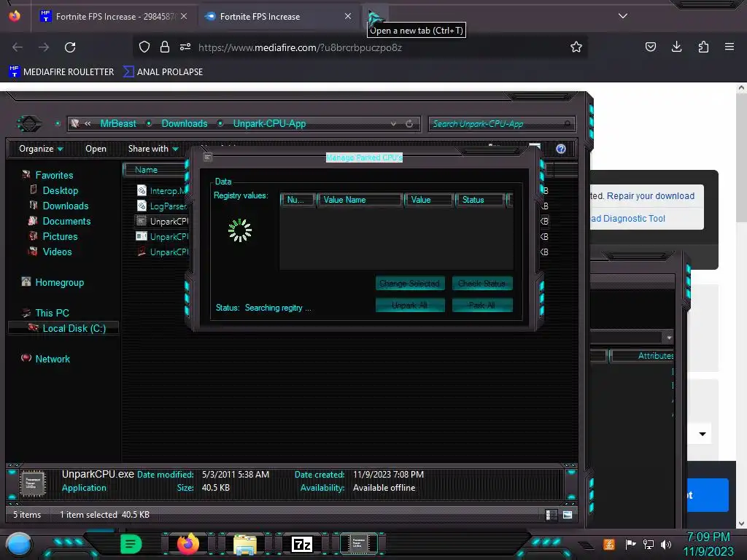Select Desktop in the navigation pane
Screen dimensions: 747x560
pos(61,190)
